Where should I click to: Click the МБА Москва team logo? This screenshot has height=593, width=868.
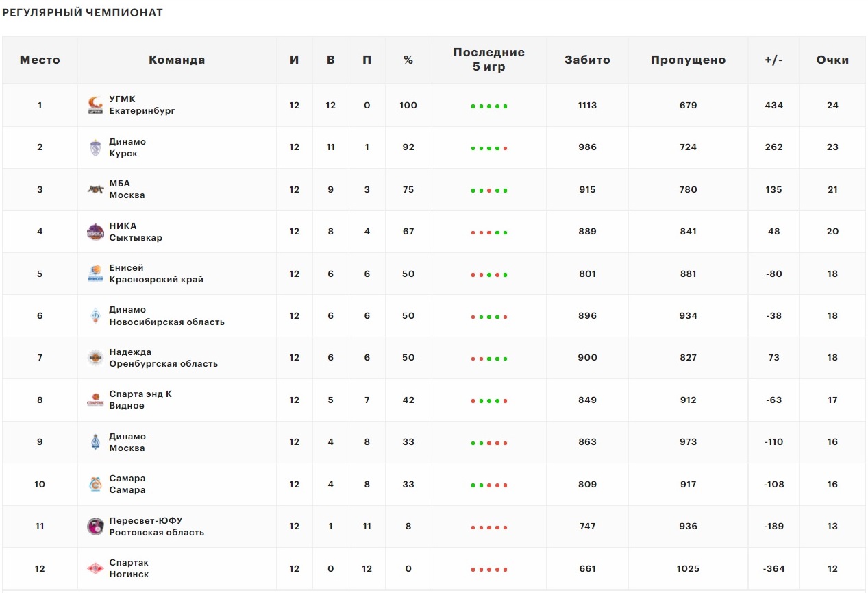[x=95, y=190]
